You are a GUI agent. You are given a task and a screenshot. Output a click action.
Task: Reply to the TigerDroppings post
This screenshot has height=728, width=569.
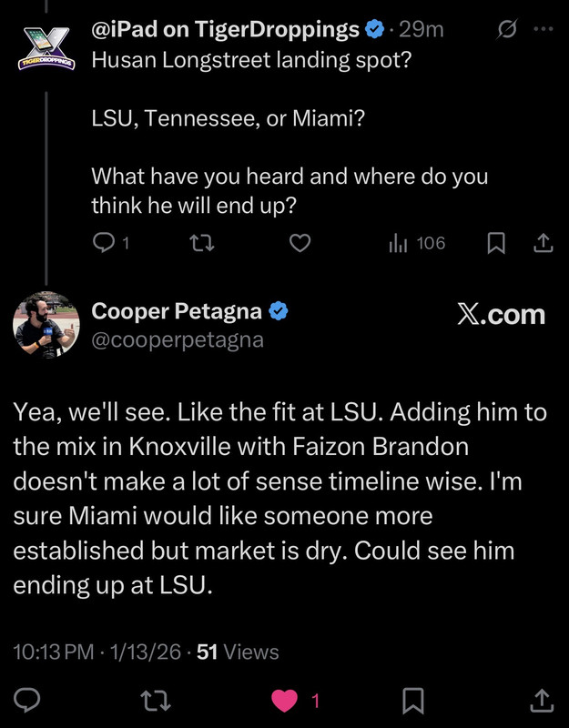[107, 243]
